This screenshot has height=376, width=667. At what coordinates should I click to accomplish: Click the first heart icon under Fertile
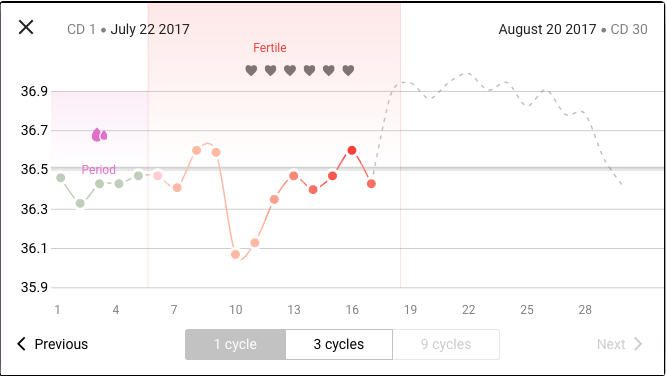tap(251, 70)
